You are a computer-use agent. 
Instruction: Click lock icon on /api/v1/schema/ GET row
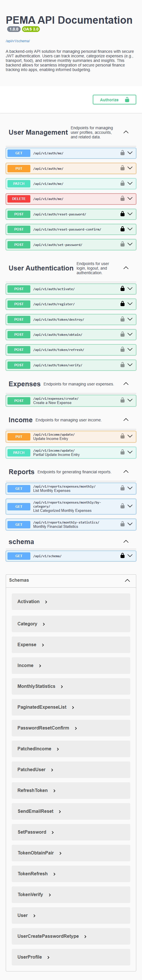tap(122, 555)
